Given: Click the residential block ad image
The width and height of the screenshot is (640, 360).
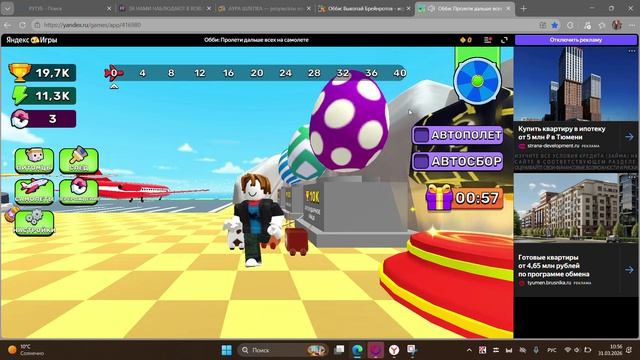Looking at the screenshot, I should click(575, 208).
